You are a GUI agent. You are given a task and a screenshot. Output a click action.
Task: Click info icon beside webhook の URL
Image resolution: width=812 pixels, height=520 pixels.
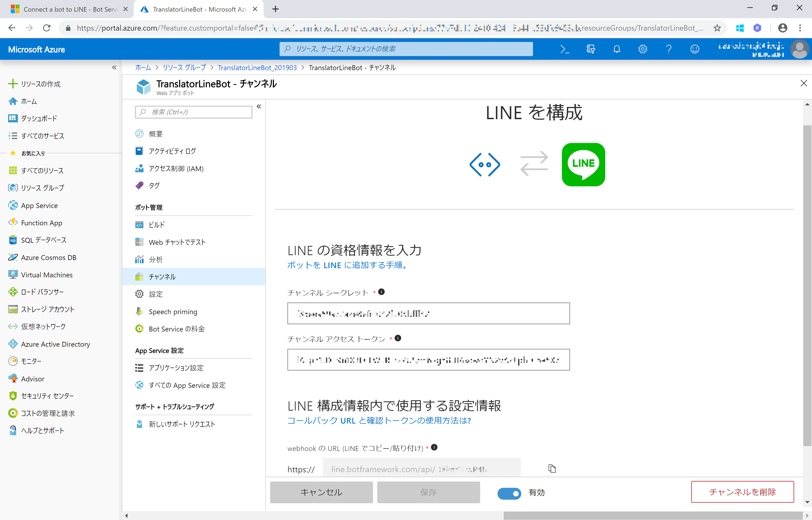[434, 447]
